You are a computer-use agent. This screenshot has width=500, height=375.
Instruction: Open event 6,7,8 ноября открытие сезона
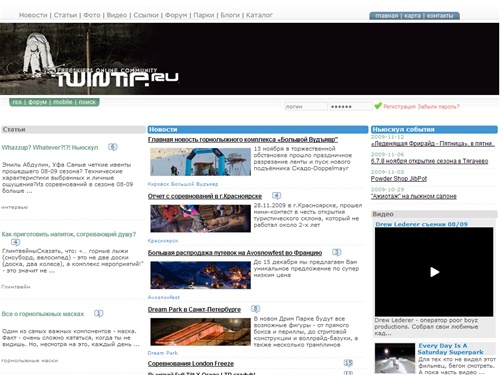429,161
